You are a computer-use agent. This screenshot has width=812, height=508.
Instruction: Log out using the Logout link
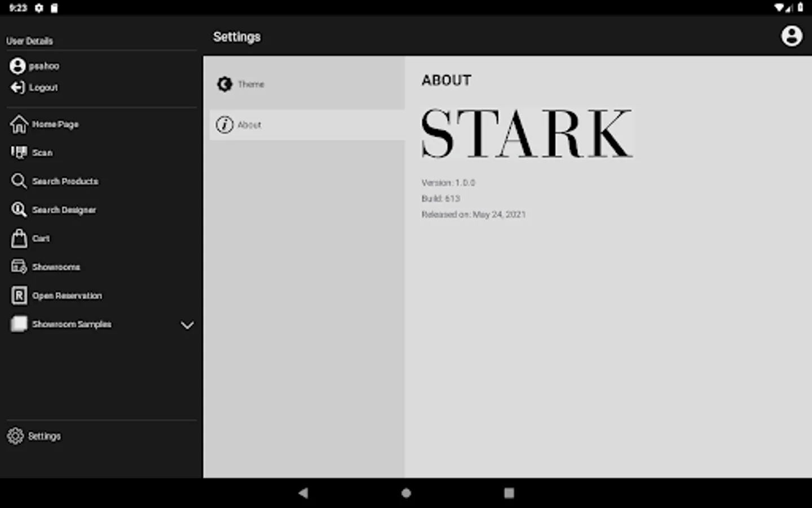(x=43, y=87)
